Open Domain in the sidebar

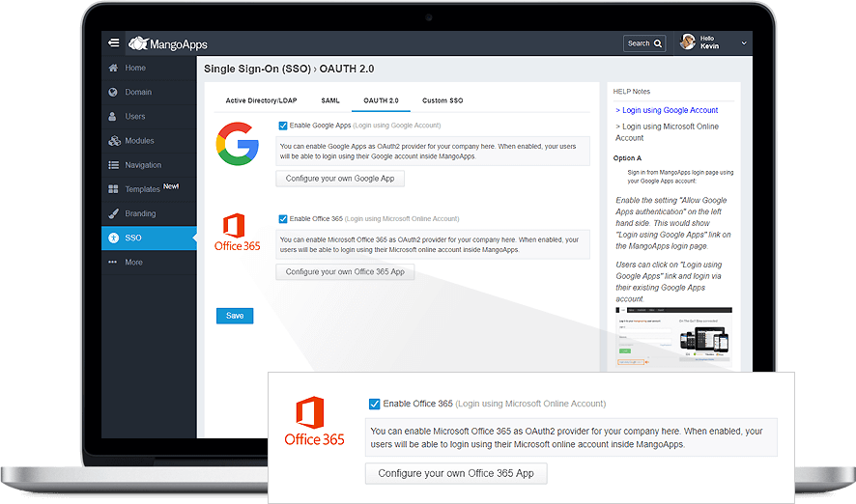tap(149, 92)
